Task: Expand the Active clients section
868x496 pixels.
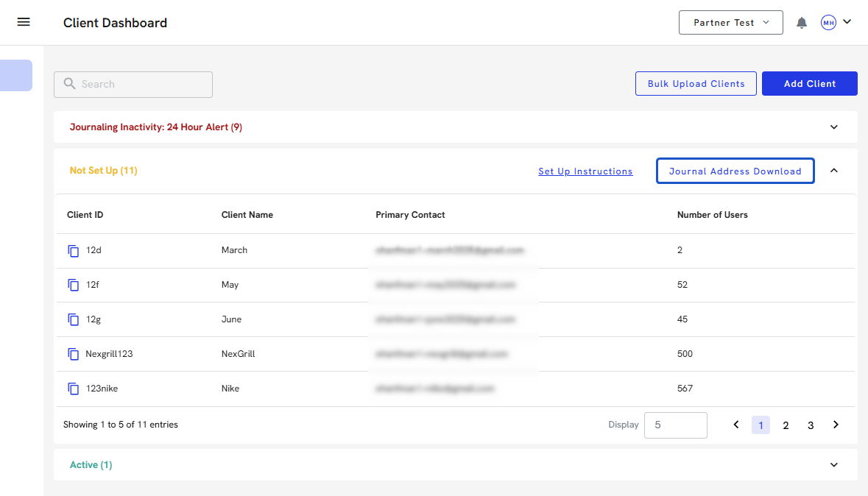Action: click(x=833, y=465)
